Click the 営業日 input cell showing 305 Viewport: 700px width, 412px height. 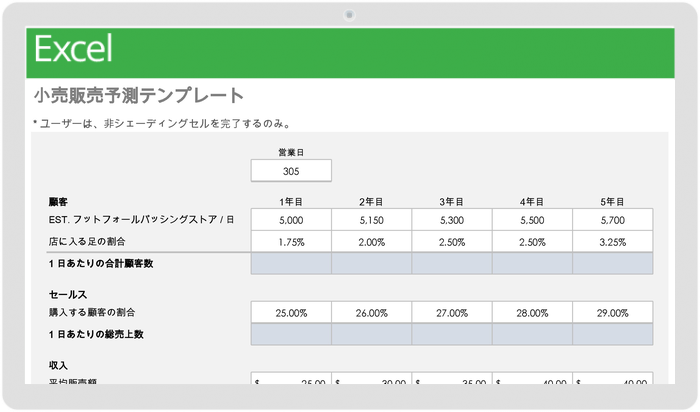291,171
